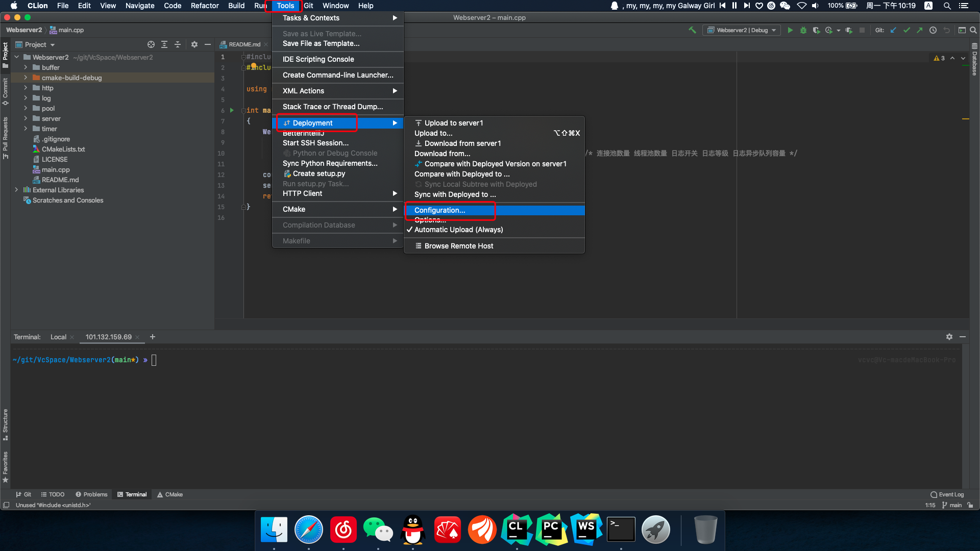Show Git history clock icon

coord(933,30)
